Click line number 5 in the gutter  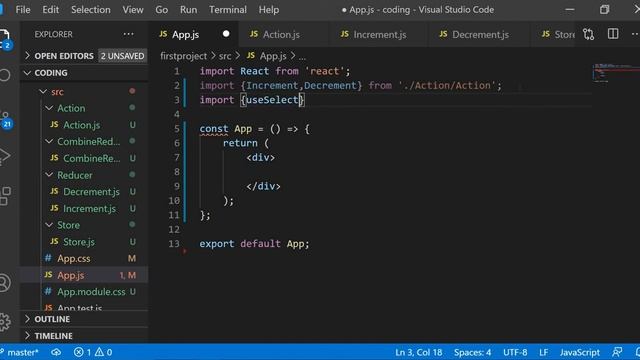click(176, 129)
